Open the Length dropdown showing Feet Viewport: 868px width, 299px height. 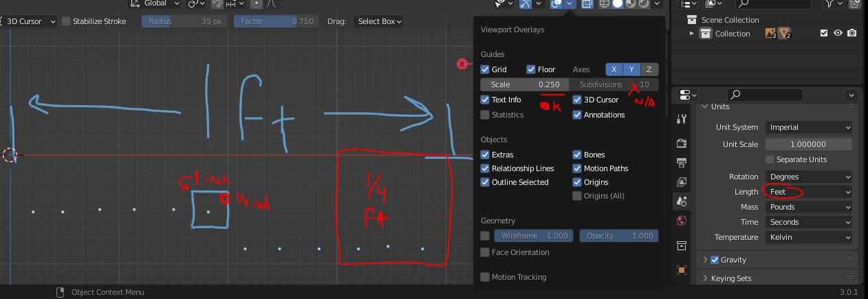(809, 192)
